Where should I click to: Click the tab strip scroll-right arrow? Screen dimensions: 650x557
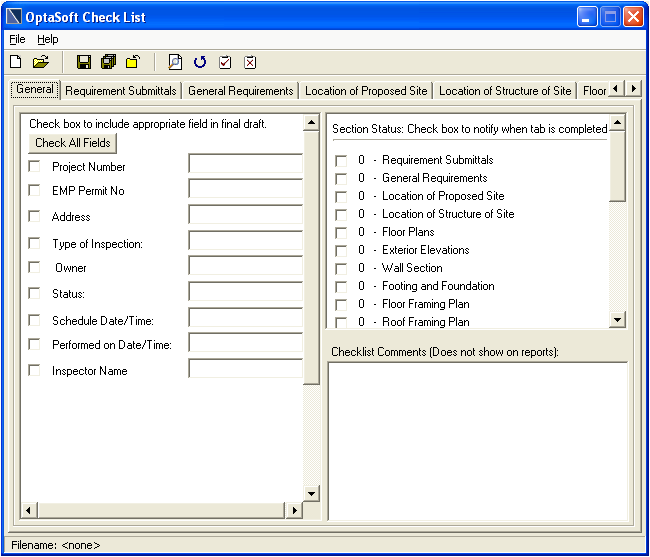[x=633, y=89]
